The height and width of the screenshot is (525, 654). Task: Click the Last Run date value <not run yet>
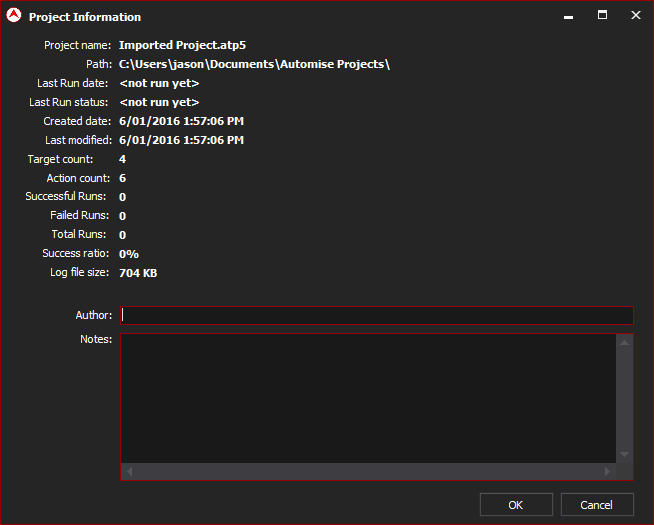159,83
